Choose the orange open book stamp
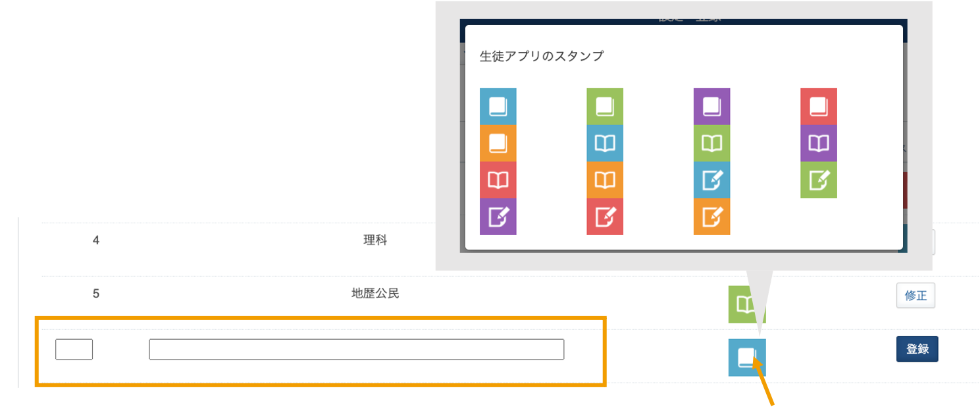 coord(605,180)
